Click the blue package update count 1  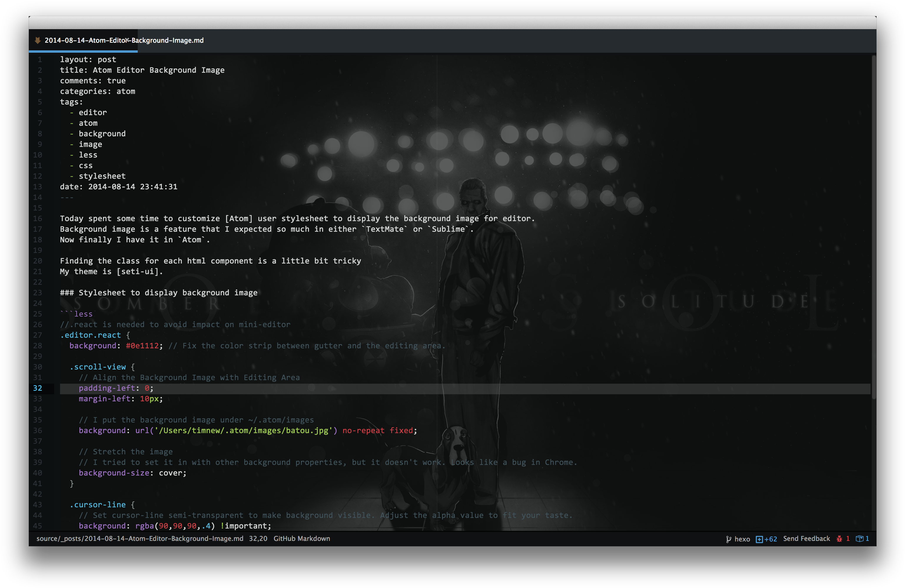(x=867, y=539)
